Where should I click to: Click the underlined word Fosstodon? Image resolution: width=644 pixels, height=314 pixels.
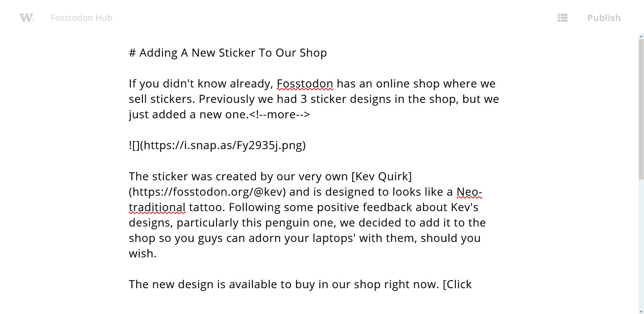click(x=305, y=84)
